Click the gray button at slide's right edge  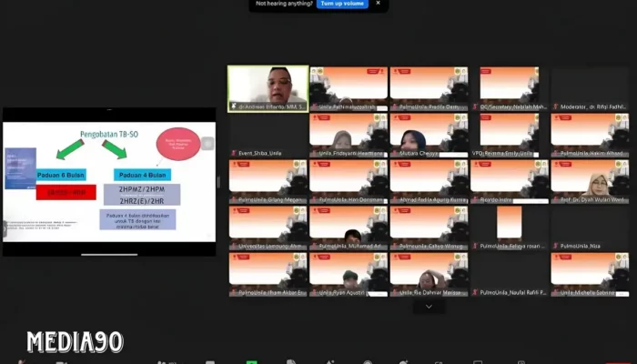[208, 144]
